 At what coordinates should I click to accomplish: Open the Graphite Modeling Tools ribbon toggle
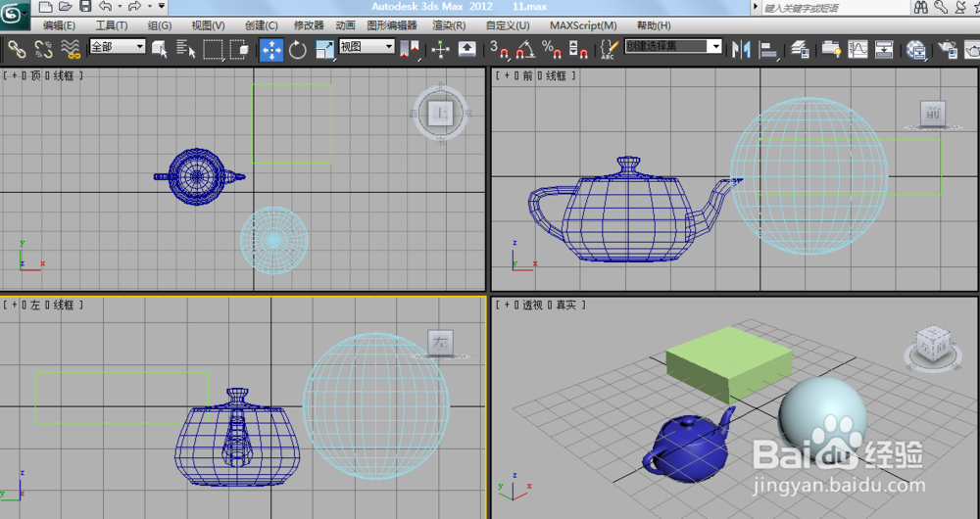831,49
